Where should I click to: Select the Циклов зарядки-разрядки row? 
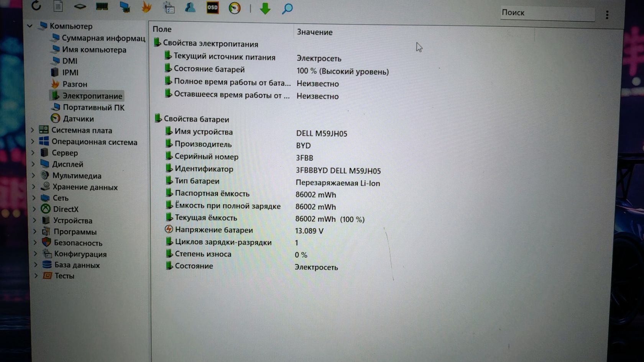(x=232, y=242)
